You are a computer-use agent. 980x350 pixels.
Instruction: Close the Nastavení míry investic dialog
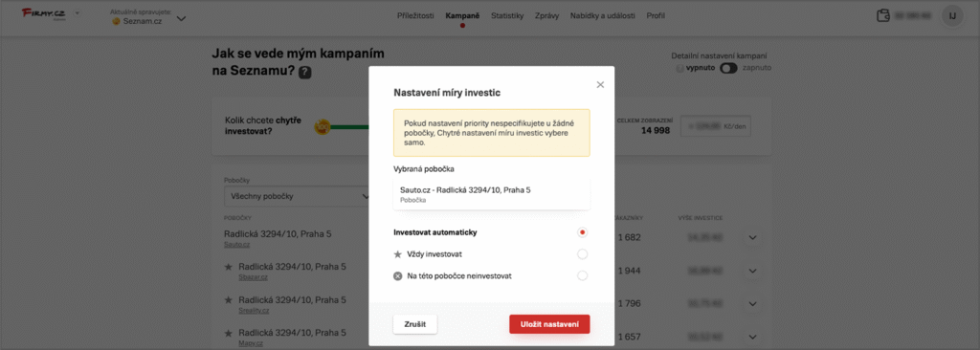(600, 84)
